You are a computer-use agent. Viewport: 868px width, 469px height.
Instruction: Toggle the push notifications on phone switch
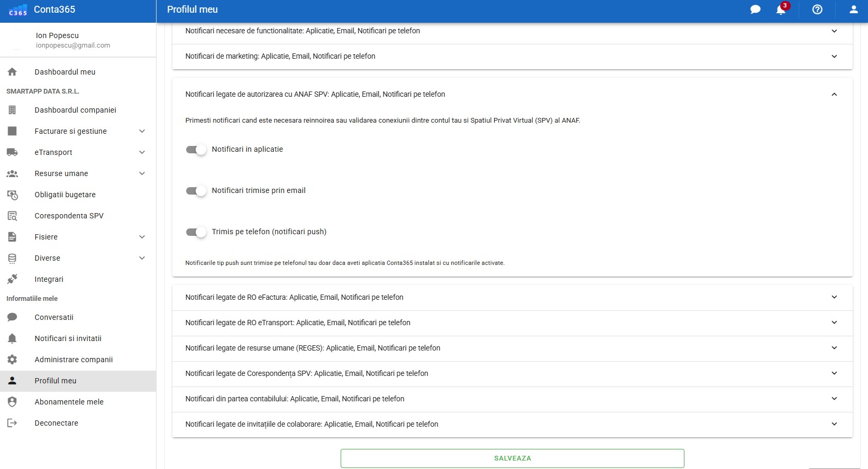tap(196, 232)
